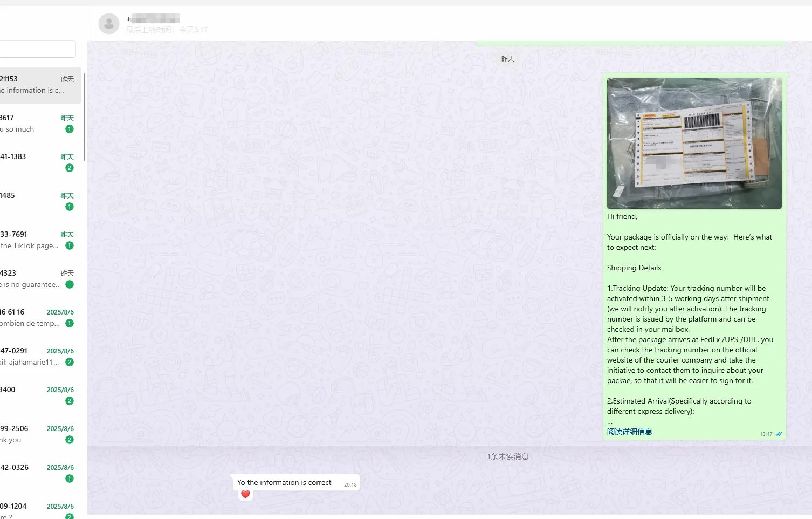Open the chat ending in 21153
The height and width of the screenshot is (519, 812).
[x=32, y=85]
